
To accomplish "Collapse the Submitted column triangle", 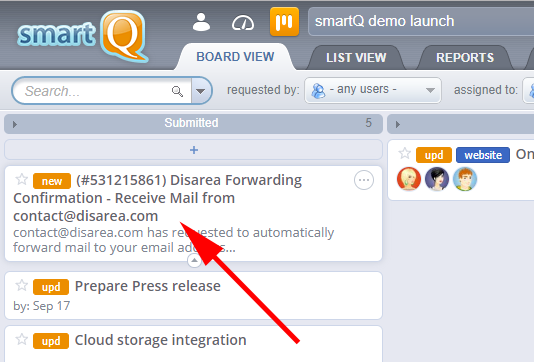I will 15,125.
